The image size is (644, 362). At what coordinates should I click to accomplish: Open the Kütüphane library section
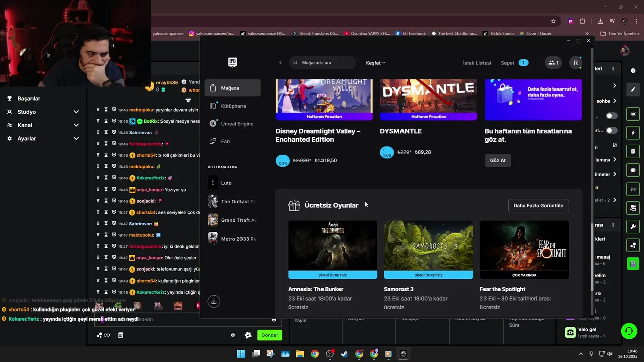pos(232,106)
